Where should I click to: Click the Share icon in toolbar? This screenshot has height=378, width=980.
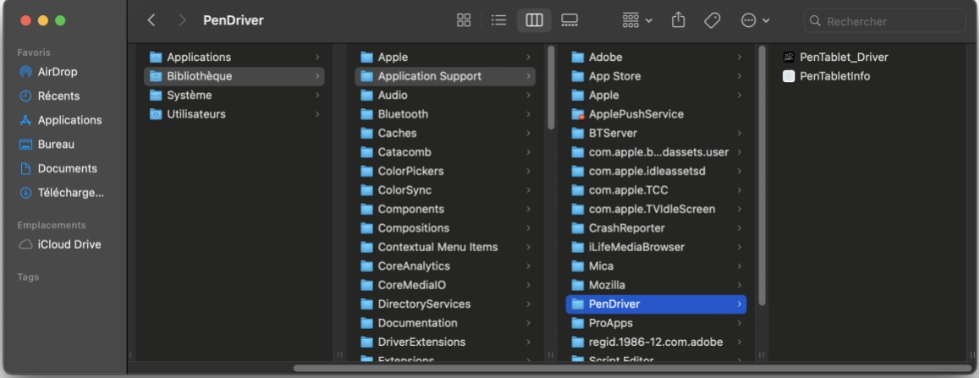(678, 20)
